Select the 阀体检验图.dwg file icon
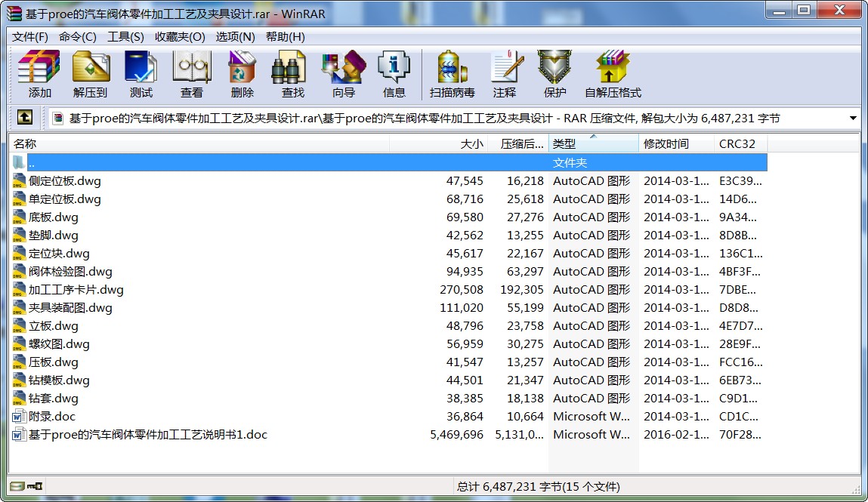Screen dimensions: 868x502 19,272
